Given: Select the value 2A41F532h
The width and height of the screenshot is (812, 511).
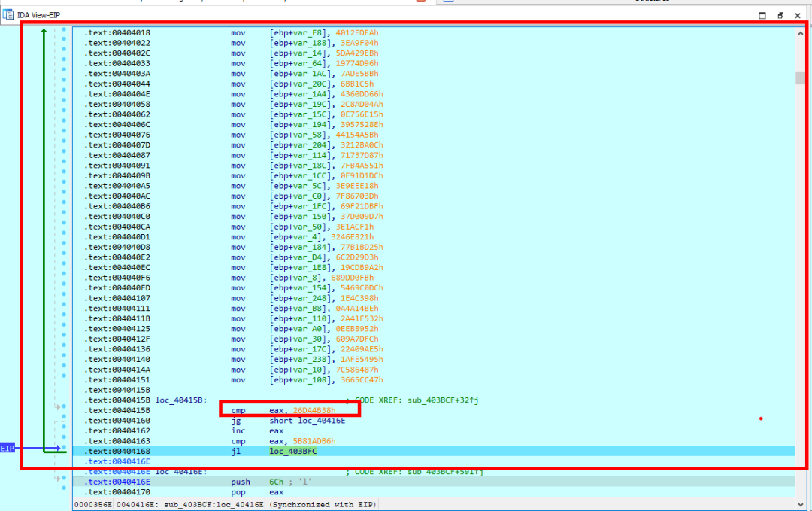Looking at the screenshot, I should [362, 319].
